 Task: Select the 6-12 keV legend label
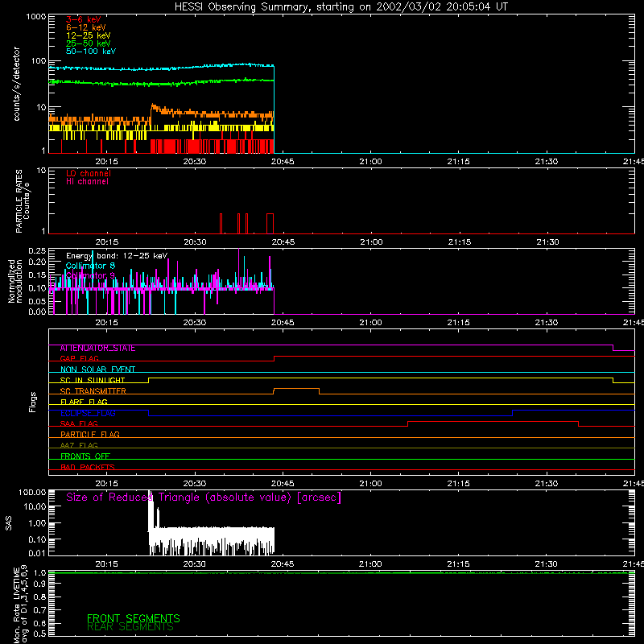pyautogui.click(x=86, y=27)
